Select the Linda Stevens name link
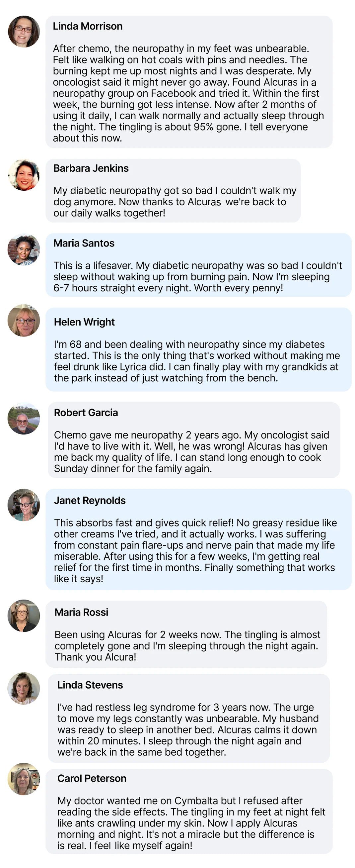This screenshot has width=355, height=868. [90, 685]
